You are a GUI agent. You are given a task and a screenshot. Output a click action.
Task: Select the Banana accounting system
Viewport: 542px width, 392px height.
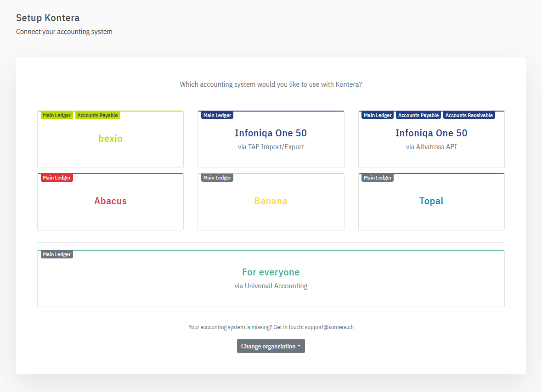point(271,201)
